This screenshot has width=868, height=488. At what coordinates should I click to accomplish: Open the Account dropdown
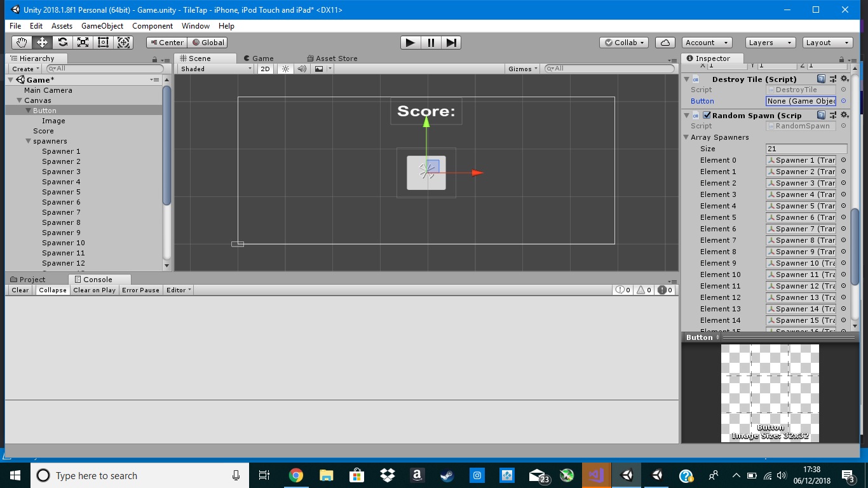pyautogui.click(x=707, y=43)
